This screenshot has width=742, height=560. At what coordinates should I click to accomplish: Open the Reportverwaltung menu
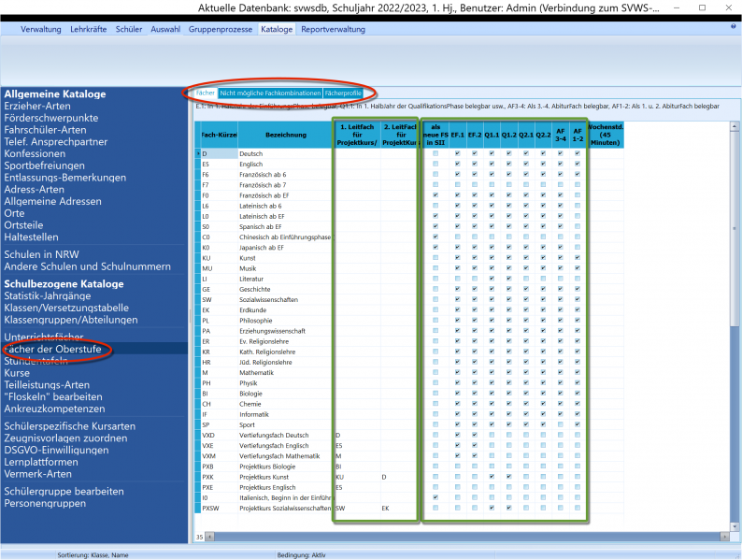coord(333,29)
